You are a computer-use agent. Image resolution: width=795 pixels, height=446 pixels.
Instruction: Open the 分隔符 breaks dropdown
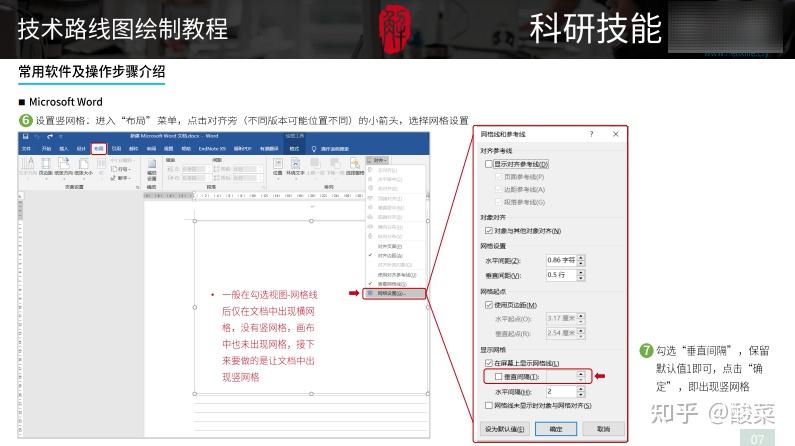[122, 160]
